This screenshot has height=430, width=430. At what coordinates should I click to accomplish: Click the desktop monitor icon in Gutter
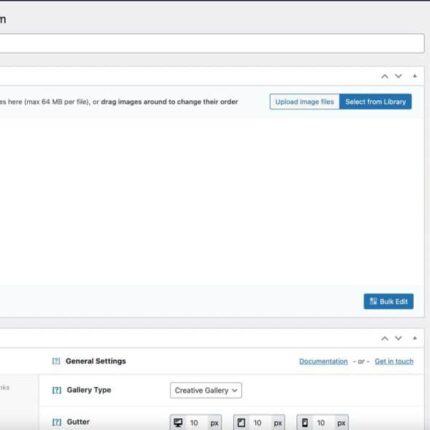tap(178, 423)
